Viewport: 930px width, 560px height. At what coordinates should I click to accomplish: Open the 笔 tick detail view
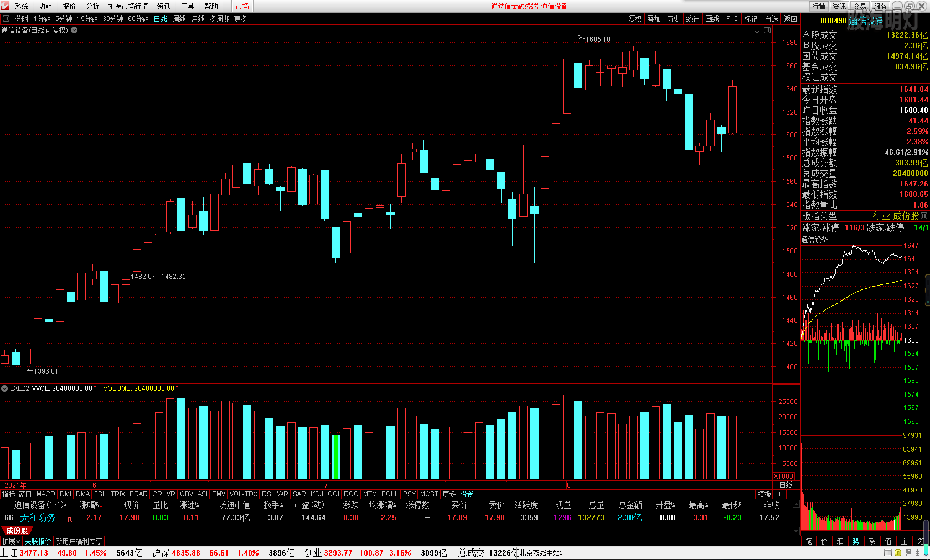click(x=809, y=541)
